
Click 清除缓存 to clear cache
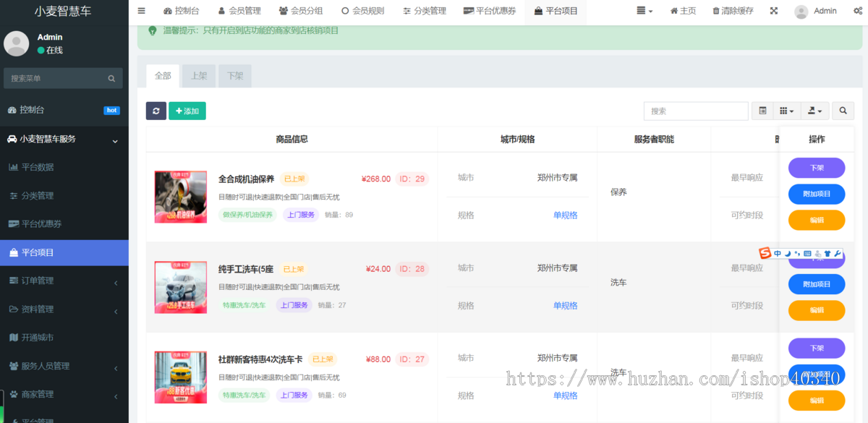point(733,11)
